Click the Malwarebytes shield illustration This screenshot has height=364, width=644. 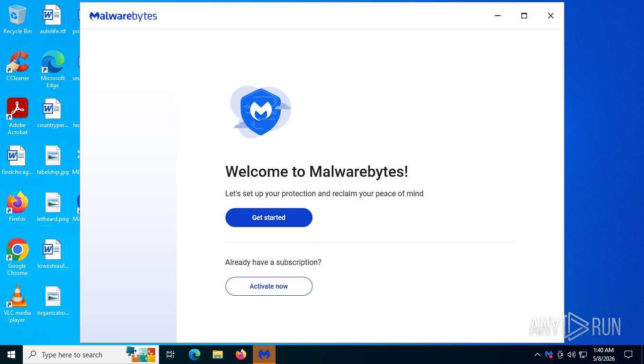(x=260, y=112)
